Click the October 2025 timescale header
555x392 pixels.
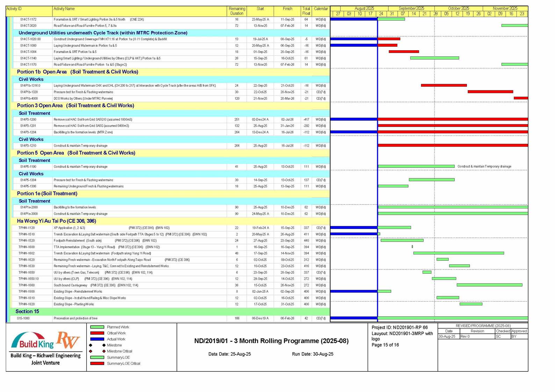459,8
